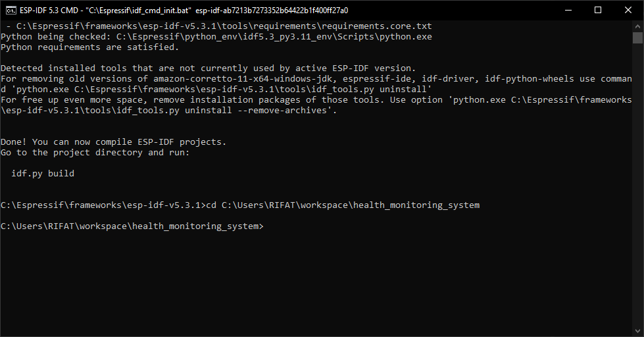644x337 pixels.
Task: Click the 'Detected installed tools' message line
Action: (x=209, y=68)
